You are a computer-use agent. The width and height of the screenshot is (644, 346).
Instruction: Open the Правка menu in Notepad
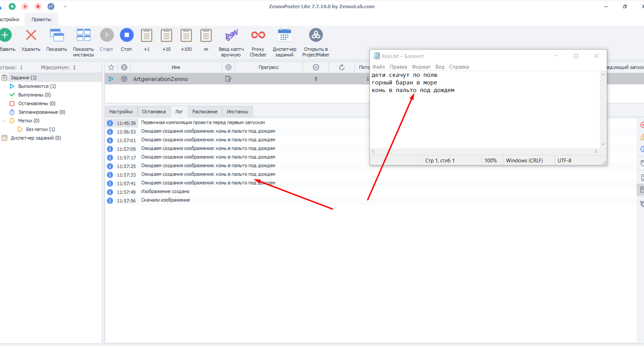[x=398, y=67]
